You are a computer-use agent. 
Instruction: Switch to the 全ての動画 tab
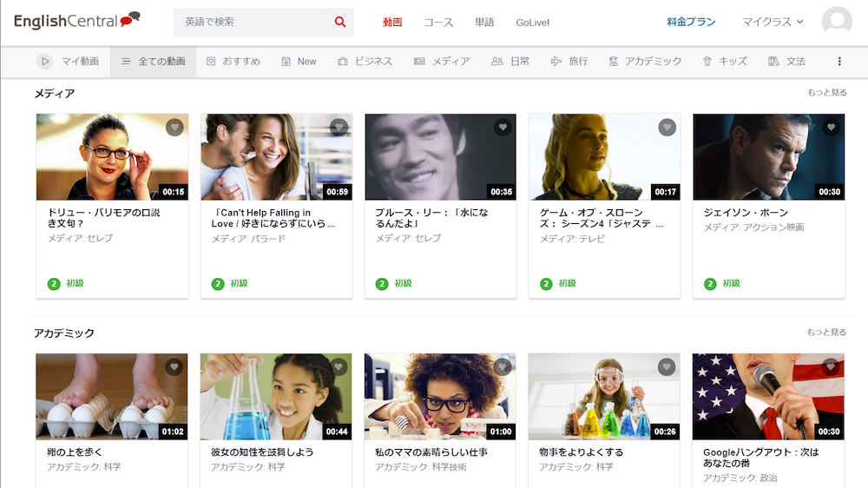154,62
